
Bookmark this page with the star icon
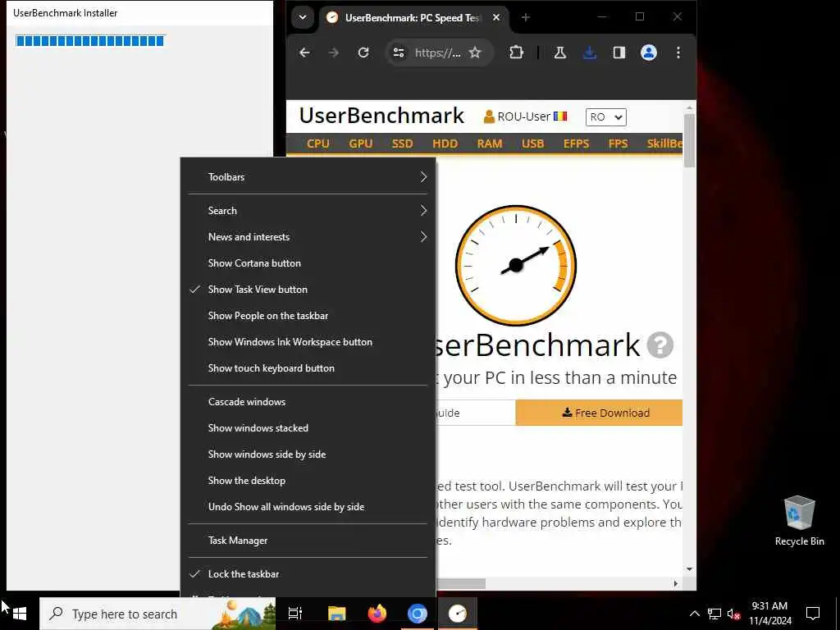coord(475,52)
